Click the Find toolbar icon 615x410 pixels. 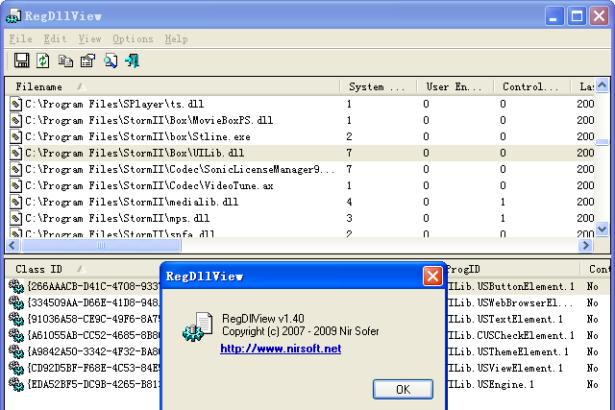click(110, 61)
